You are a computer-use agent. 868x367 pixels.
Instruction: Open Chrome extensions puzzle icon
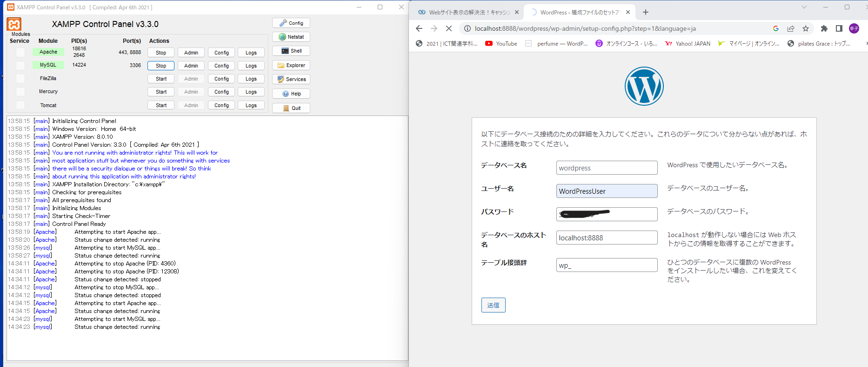point(824,28)
